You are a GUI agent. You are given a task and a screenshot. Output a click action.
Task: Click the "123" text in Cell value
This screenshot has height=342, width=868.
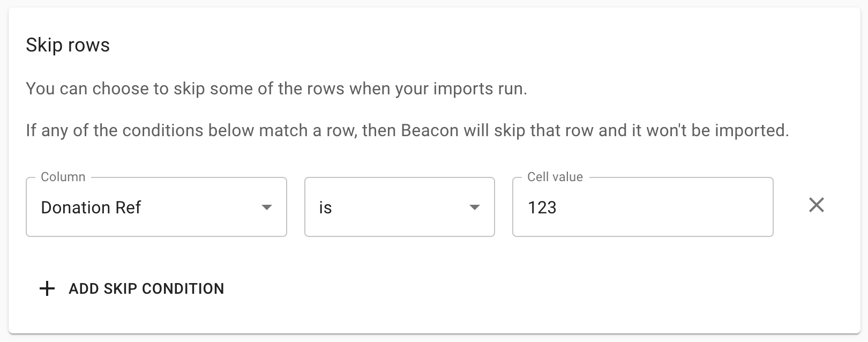542,207
